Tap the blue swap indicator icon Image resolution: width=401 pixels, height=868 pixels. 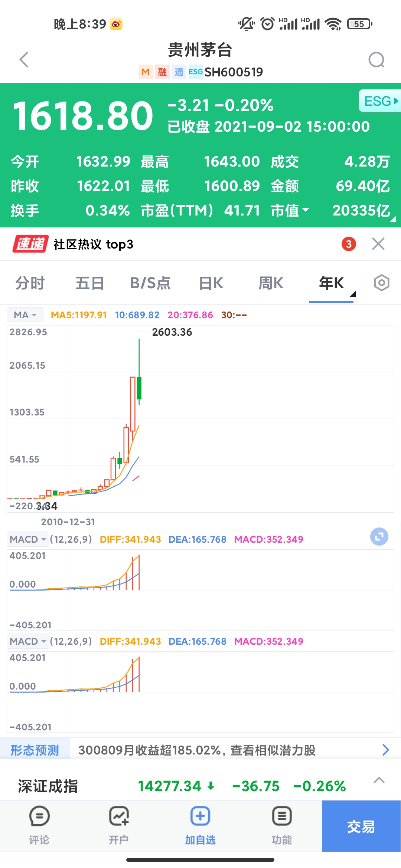(x=379, y=537)
